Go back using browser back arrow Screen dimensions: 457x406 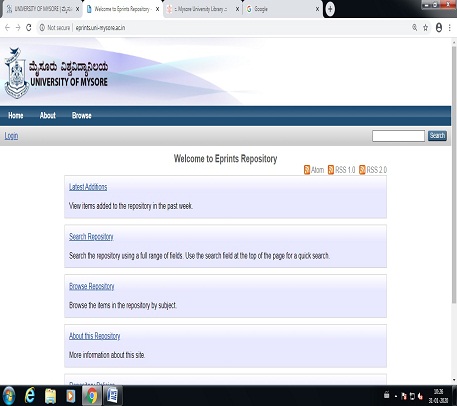[7, 28]
